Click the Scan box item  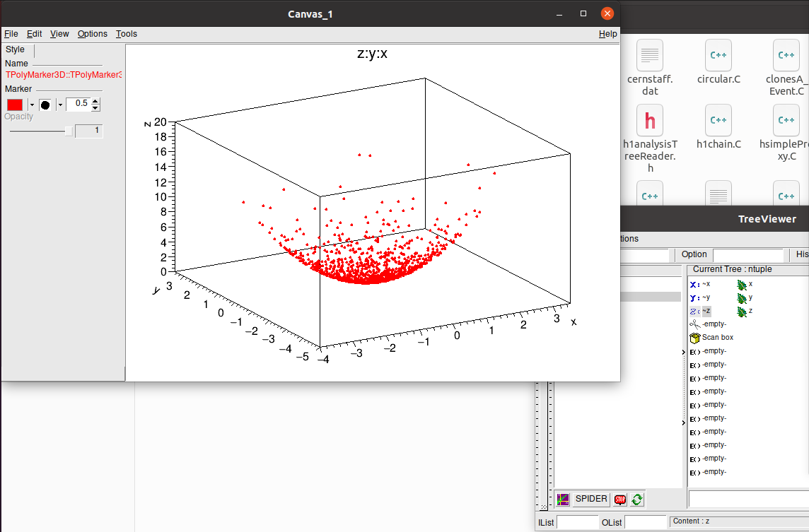coord(711,338)
